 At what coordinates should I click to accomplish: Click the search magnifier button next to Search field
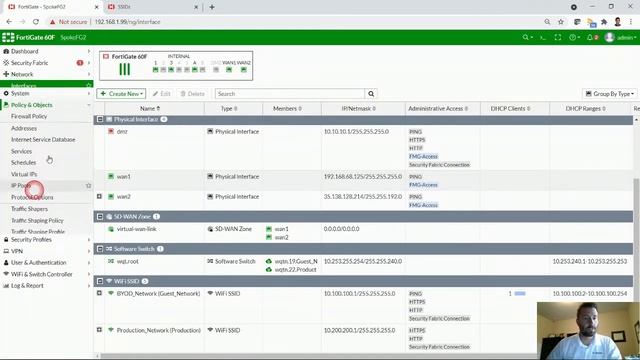coord(371,94)
